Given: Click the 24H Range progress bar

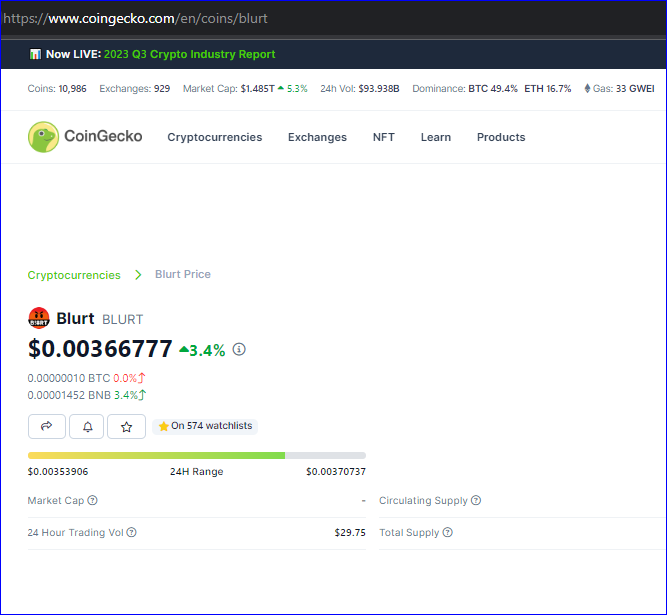Looking at the screenshot, I should [x=197, y=455].
